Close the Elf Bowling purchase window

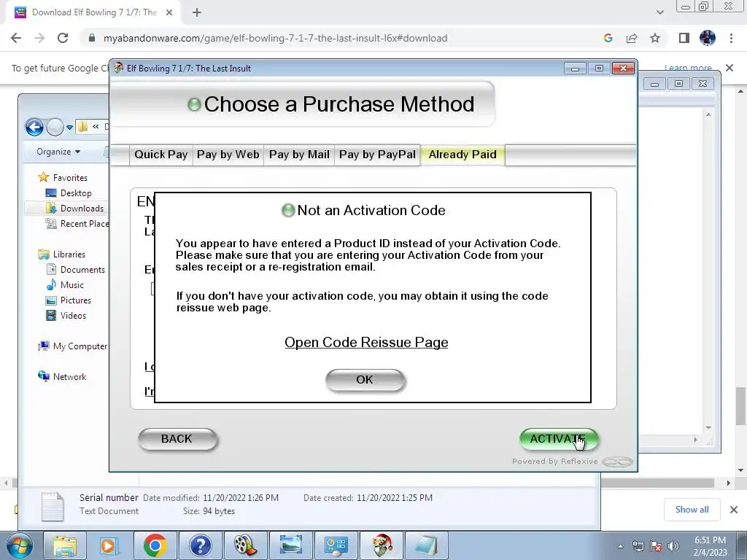pos(623,69)
